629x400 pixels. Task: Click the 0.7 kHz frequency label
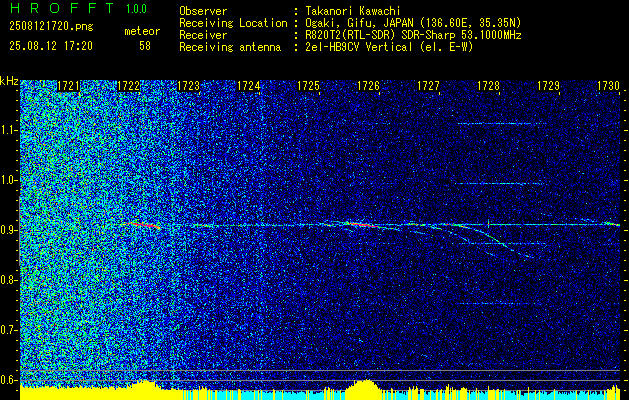coord(9,330)
